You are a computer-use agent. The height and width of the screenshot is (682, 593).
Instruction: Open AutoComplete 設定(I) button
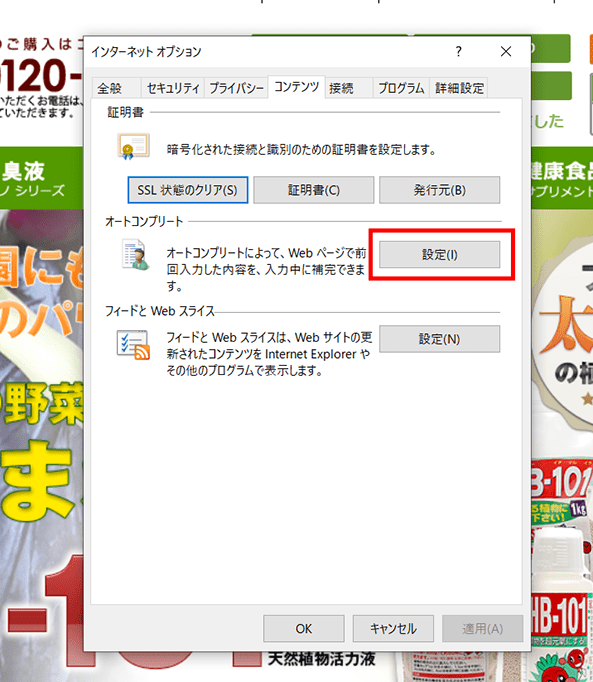click(439, 254)
